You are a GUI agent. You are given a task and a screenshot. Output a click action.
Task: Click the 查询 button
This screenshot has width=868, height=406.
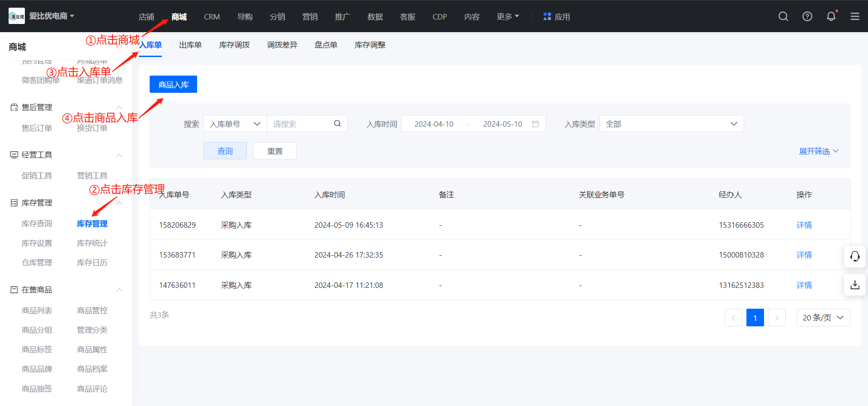click(225, 151)
